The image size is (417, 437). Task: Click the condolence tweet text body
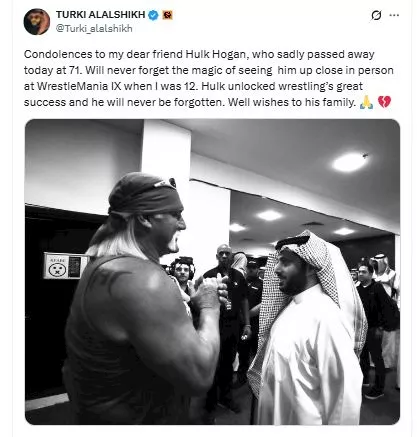[209, 78]
